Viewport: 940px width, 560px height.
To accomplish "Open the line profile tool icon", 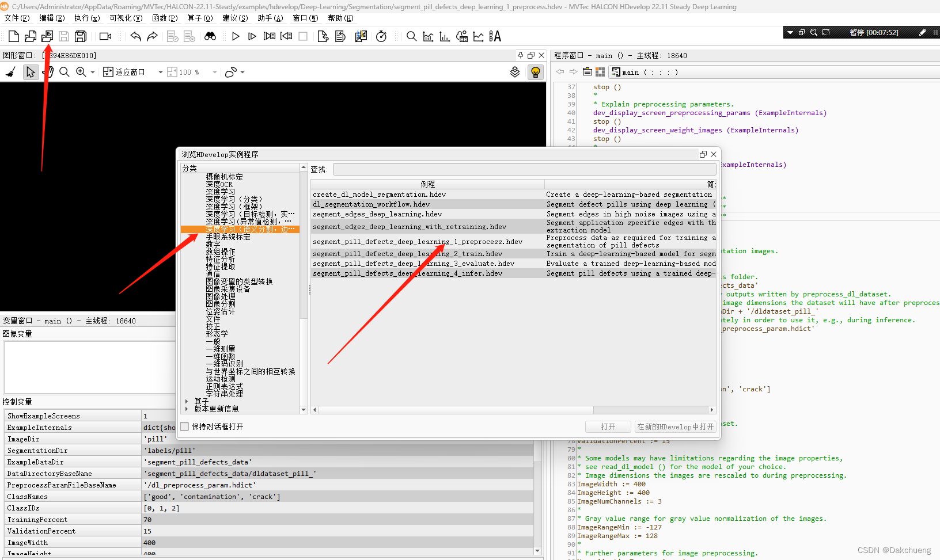I will pyautogui.click(x=478, y=36).
